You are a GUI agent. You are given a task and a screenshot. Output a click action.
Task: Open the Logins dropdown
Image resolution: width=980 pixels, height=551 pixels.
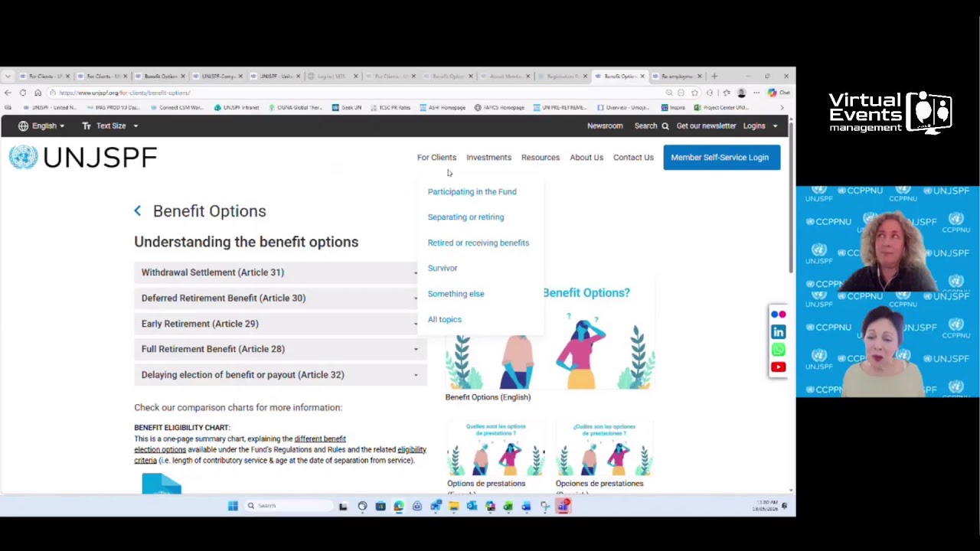pyautogui.click(x=759, y=126)
